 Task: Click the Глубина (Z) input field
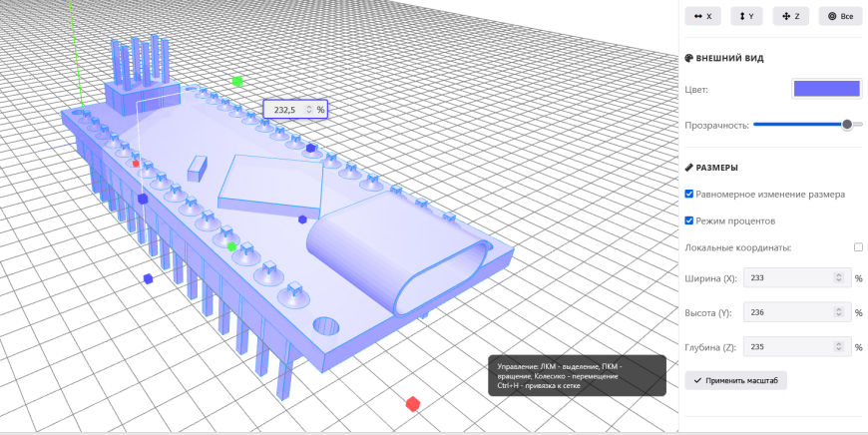[x=796, y=347]
